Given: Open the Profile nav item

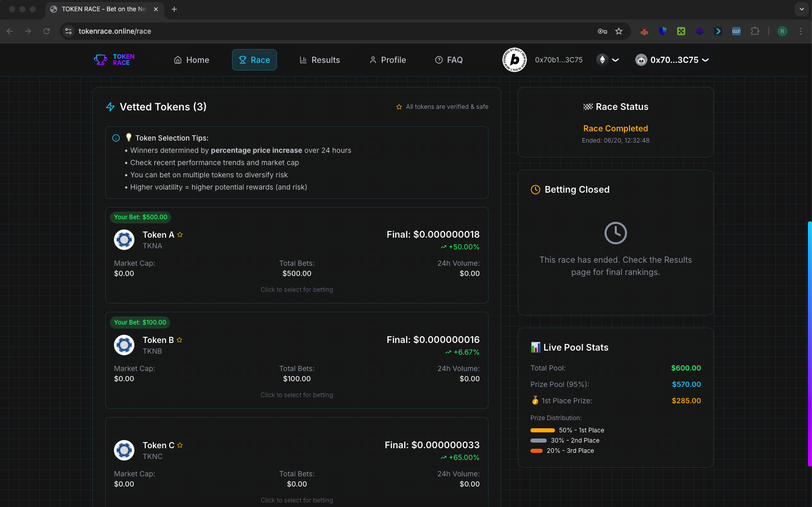Looking at the screenshot, I should 387,60.
